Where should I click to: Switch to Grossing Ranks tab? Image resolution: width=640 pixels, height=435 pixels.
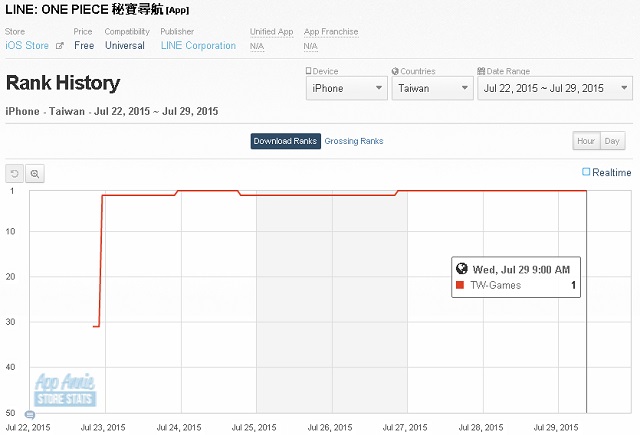click(354, 141)
